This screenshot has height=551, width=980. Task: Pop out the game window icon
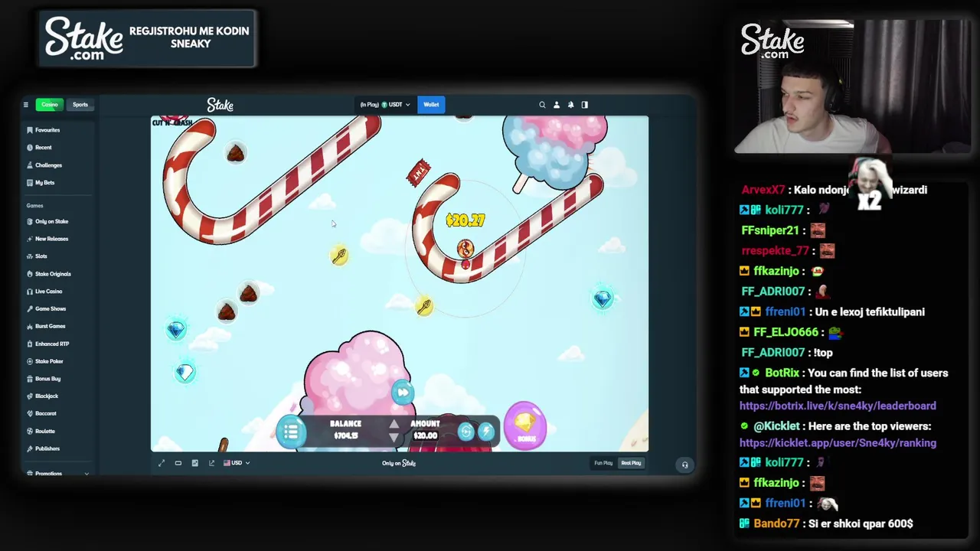(212, 463)
